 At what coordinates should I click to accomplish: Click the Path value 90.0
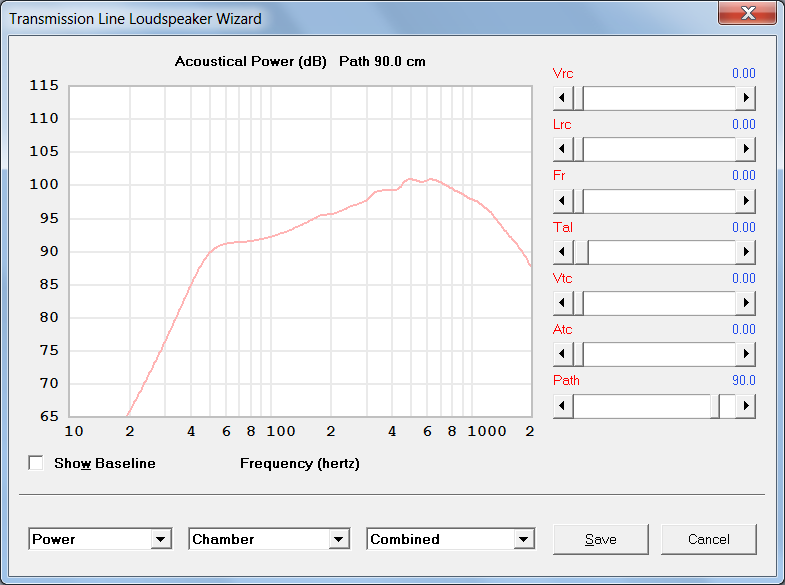click(x=743, y=380)
